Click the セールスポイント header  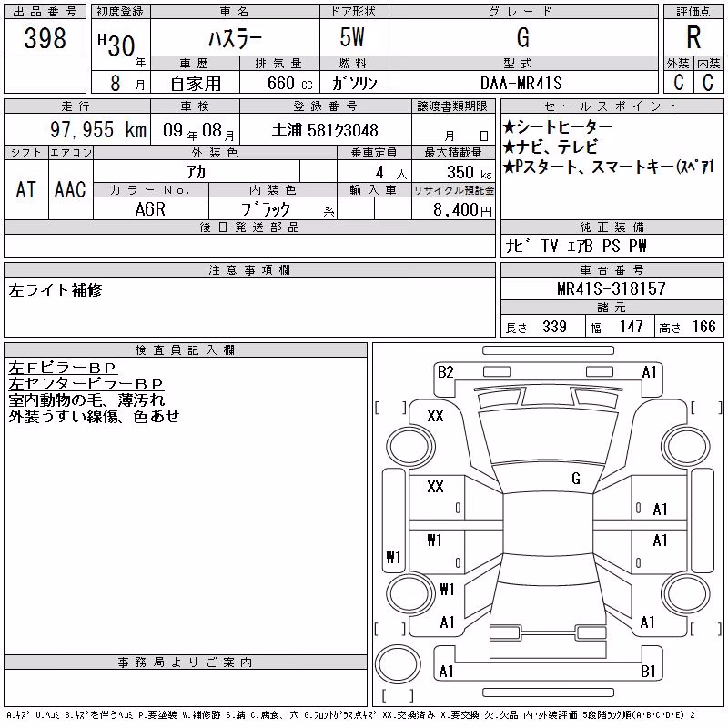pos(612,106)
